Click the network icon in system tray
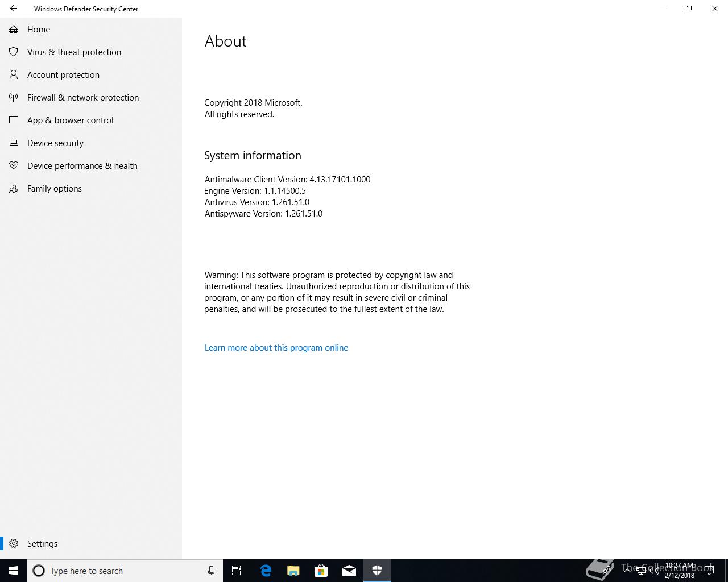 tap(640, 571)
